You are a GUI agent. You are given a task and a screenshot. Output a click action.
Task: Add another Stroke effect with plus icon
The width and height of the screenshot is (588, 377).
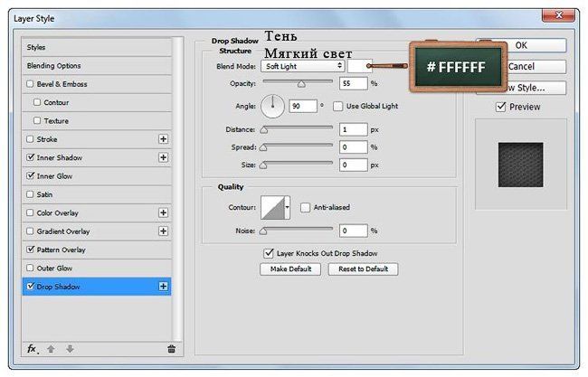[x=163, y=139]
